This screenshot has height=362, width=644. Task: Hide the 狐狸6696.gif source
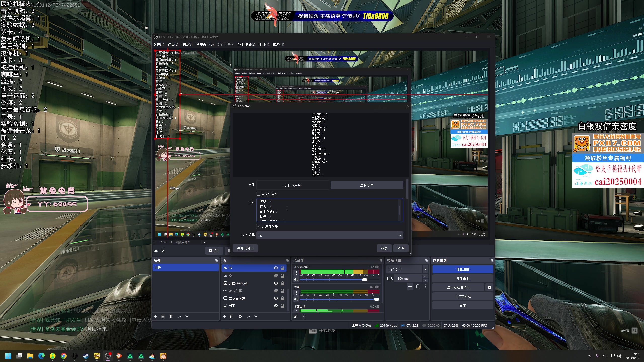[x=276, y=283]
